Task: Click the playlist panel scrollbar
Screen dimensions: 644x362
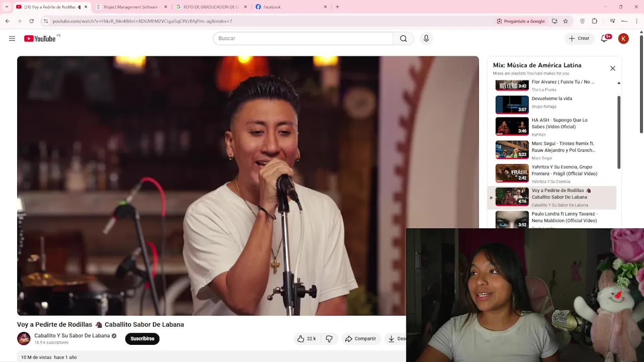Action: tap(619, 132)
